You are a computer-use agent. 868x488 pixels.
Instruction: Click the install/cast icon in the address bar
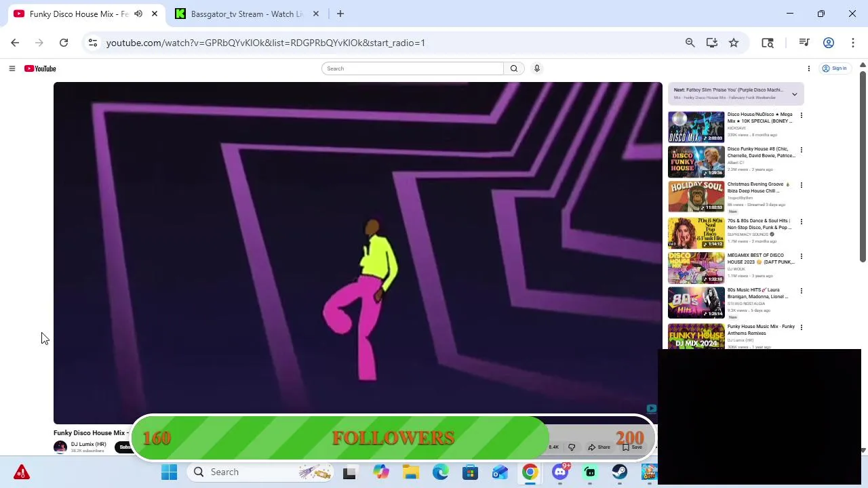point(712,43)
